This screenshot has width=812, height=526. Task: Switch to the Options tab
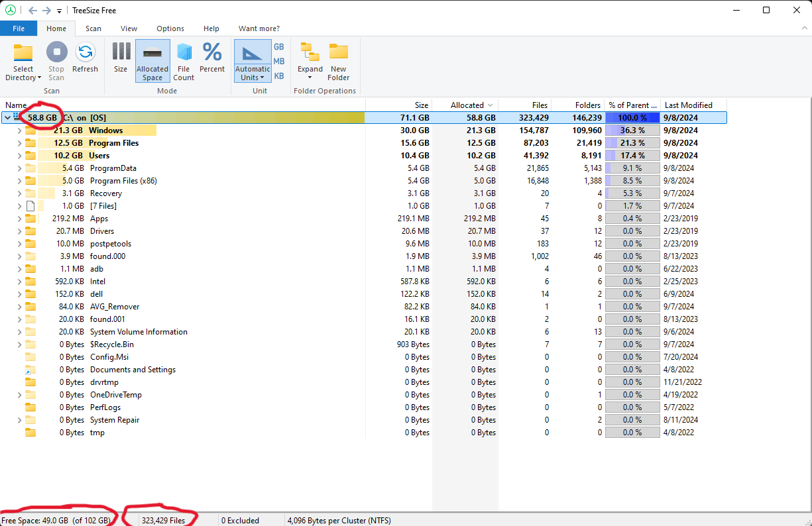(x=170, y=28)
